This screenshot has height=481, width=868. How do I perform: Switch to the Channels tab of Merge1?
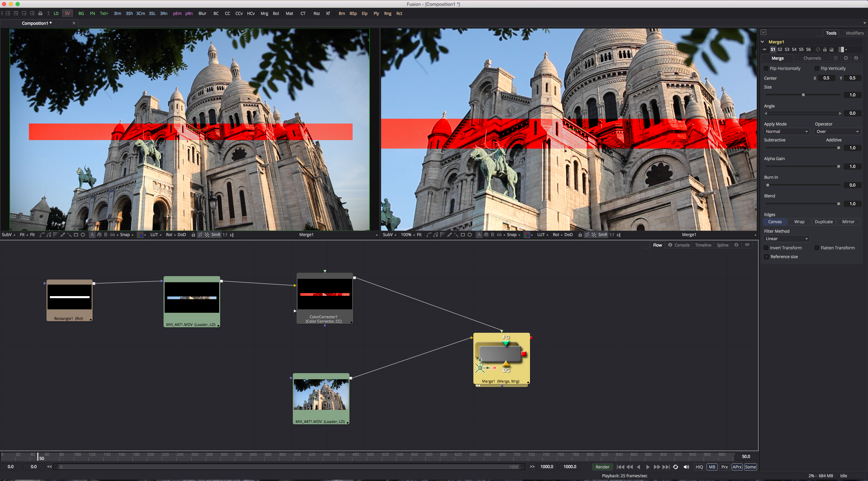(x=812, y=58)
